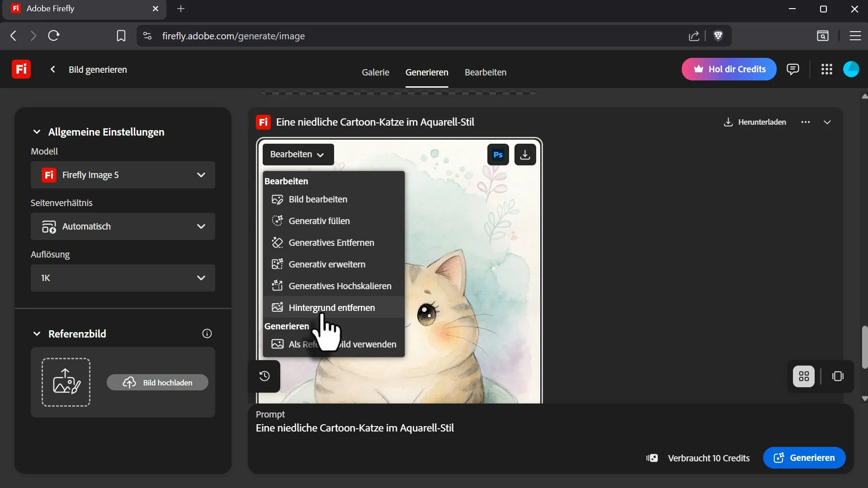Click the Adobe apps grid icon
This screenshot has height=488, width=868.
click(x=826, y=69)
